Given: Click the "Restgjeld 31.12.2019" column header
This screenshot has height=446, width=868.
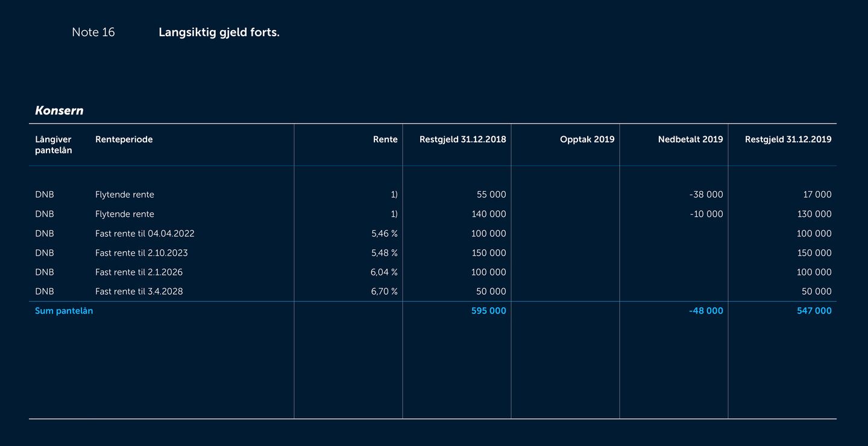Looking at the screenshot, I should pos(788,139).
